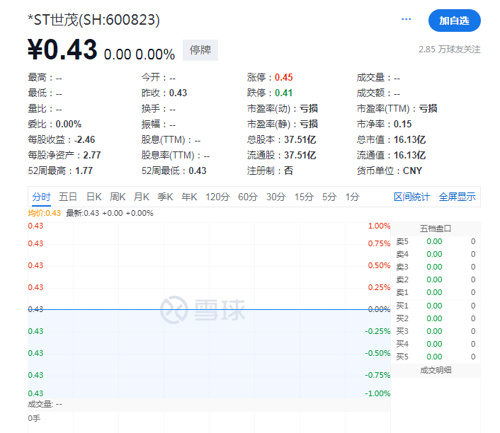
Task: Click the 卖3 order book row
Action: coord(436,267)
